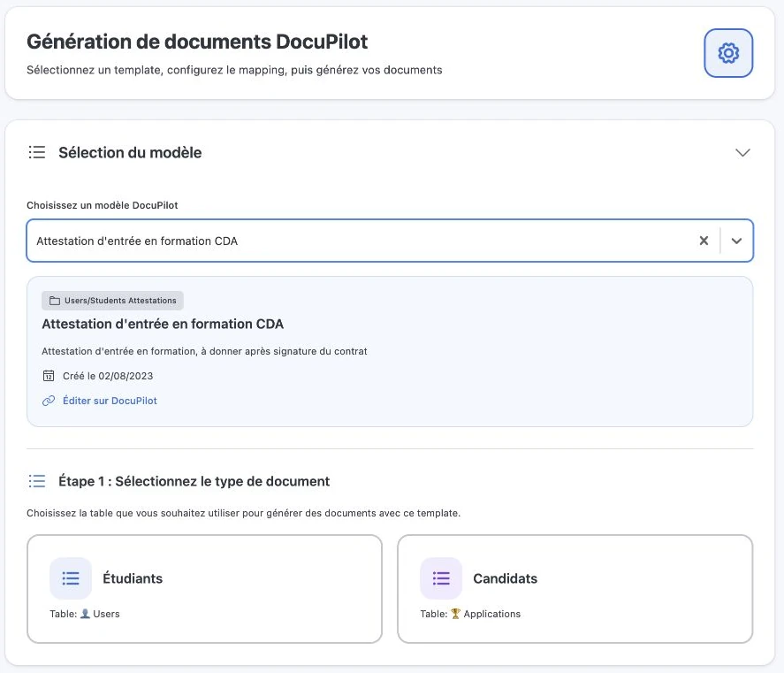Screen dimensions: 784x673
Task: Open Éditer sur DocuPilot link
Action: click(110, 401)
